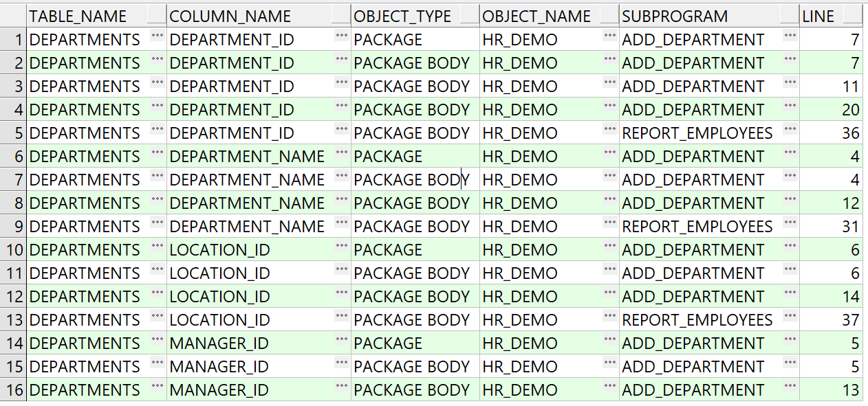
Task: Click LOCATION_ID text in row 10
Action: (x=219, y=250)
